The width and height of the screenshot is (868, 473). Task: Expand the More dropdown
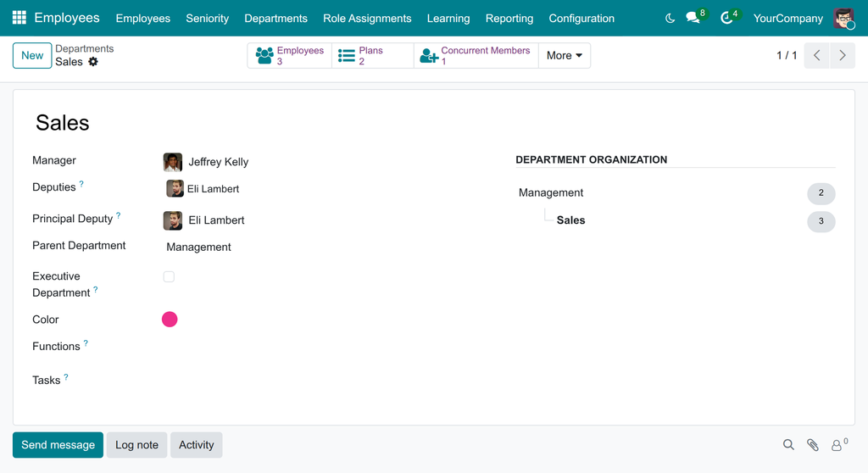click(564, 55)
